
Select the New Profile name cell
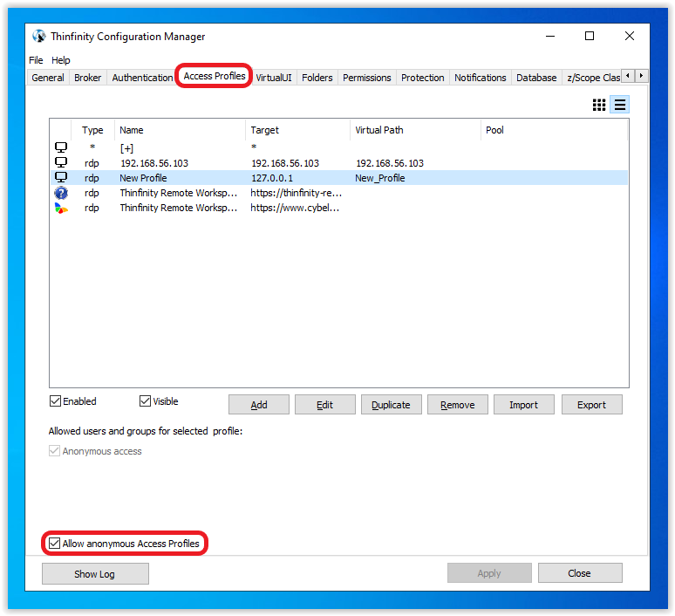[x=143, y=178]
